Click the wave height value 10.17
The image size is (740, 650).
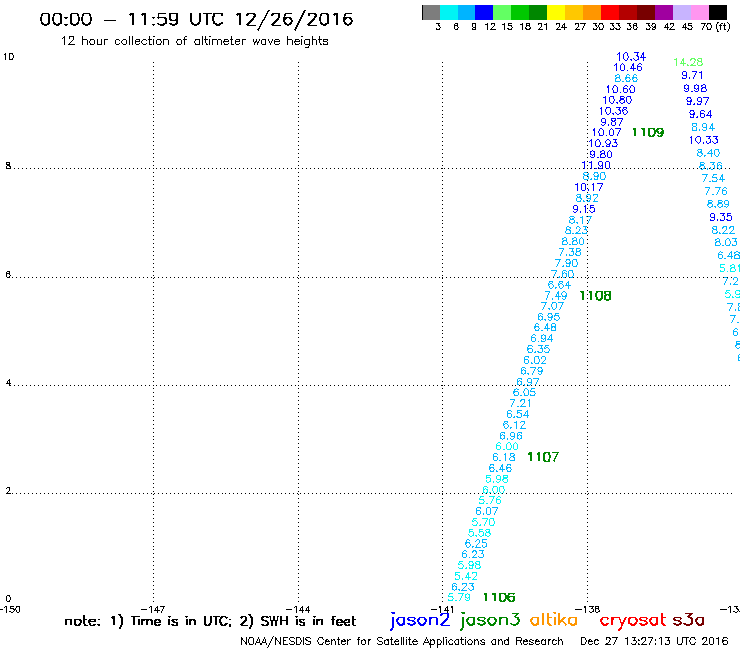[x=589, y=187]
